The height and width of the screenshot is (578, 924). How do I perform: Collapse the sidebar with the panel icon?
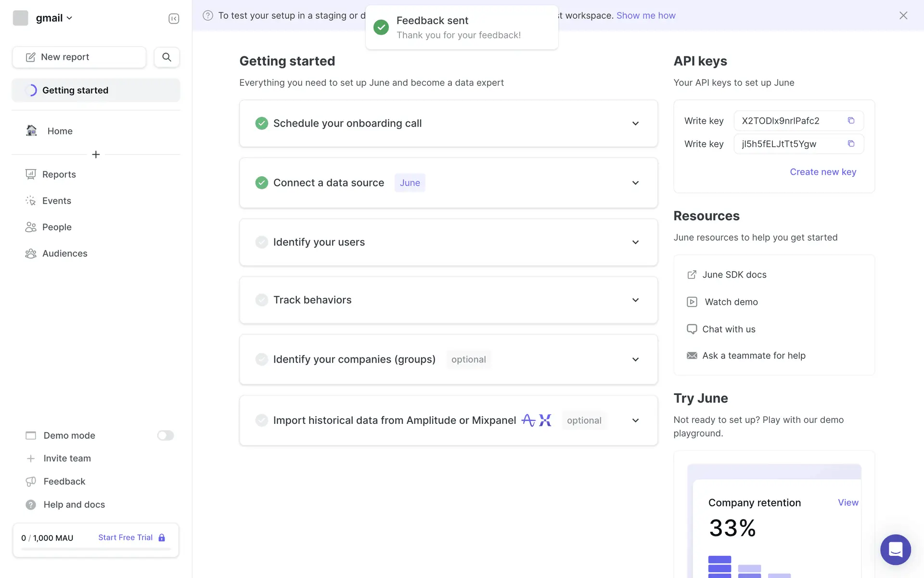[174, 18]
